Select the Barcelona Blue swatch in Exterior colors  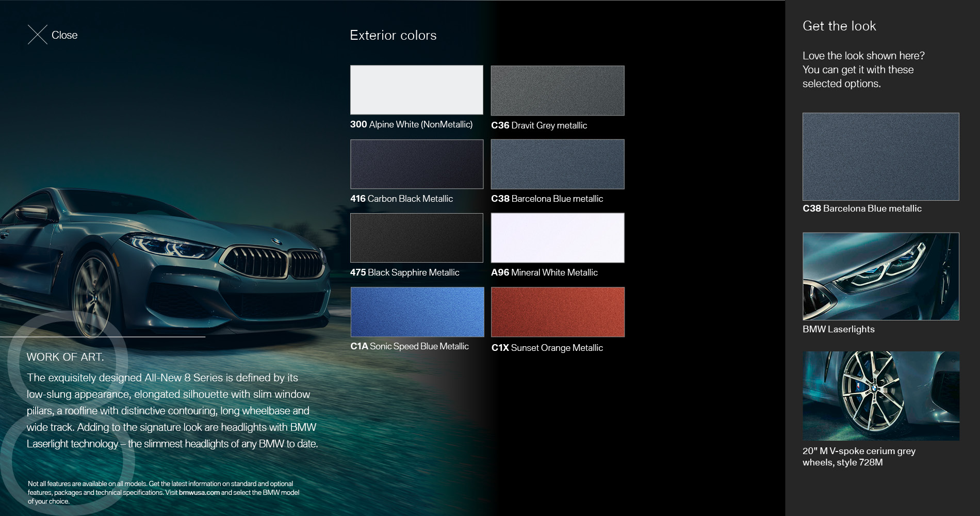tap(558, 164)
